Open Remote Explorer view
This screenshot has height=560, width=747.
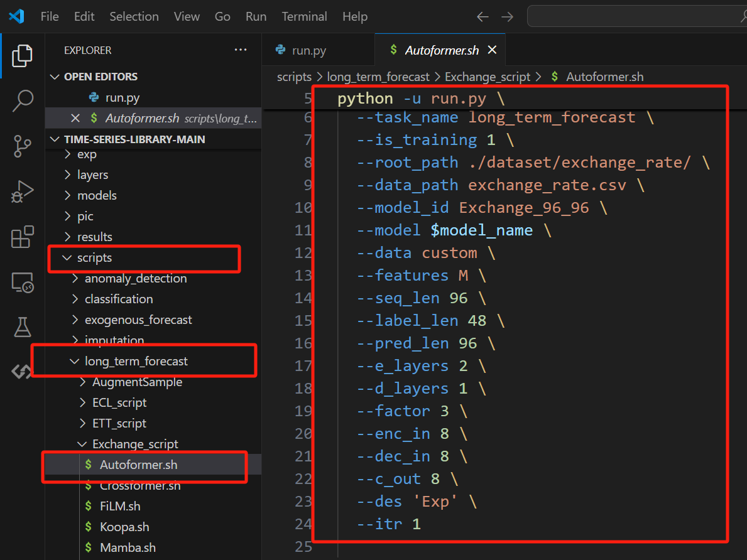[x=22, y=283]
